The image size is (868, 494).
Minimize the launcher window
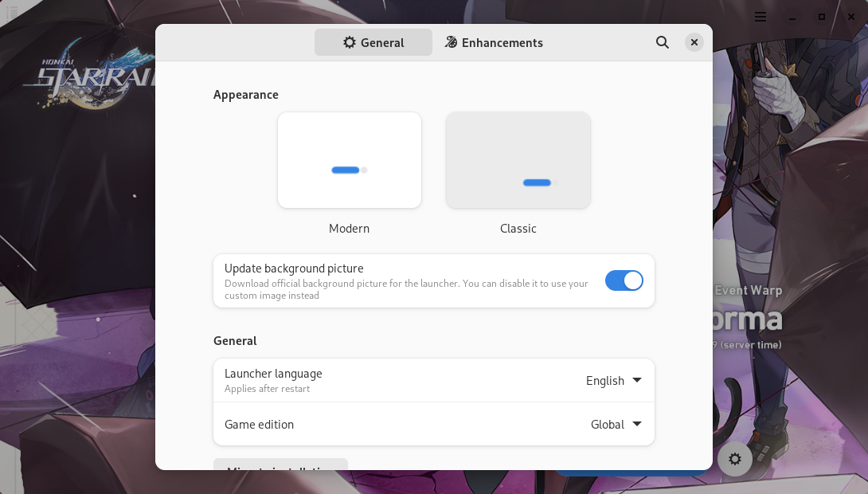(792, 18)
